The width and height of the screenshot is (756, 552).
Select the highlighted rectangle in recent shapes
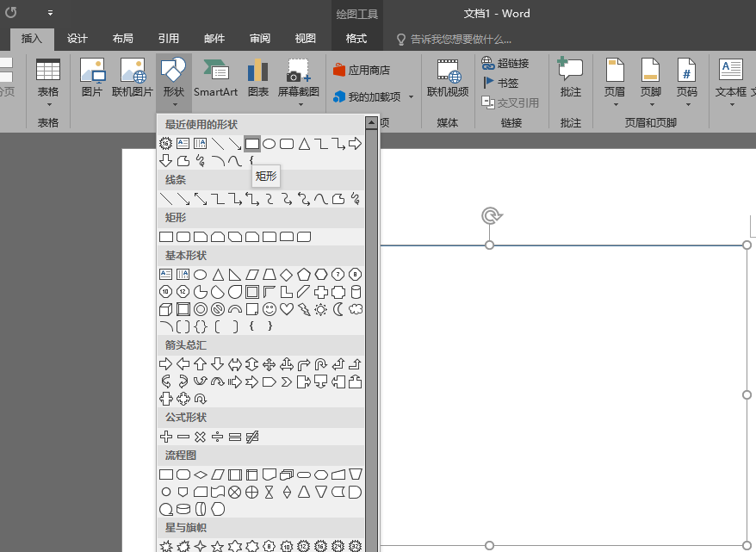252,144
